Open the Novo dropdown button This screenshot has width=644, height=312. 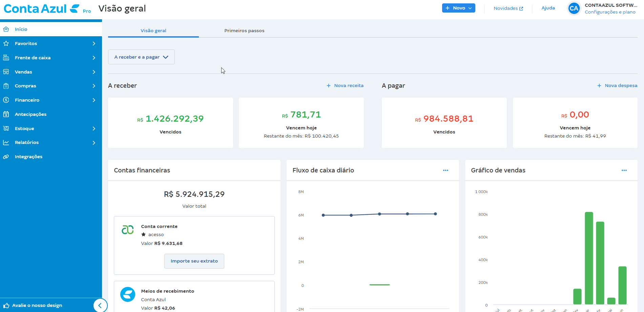coord(459,8)
